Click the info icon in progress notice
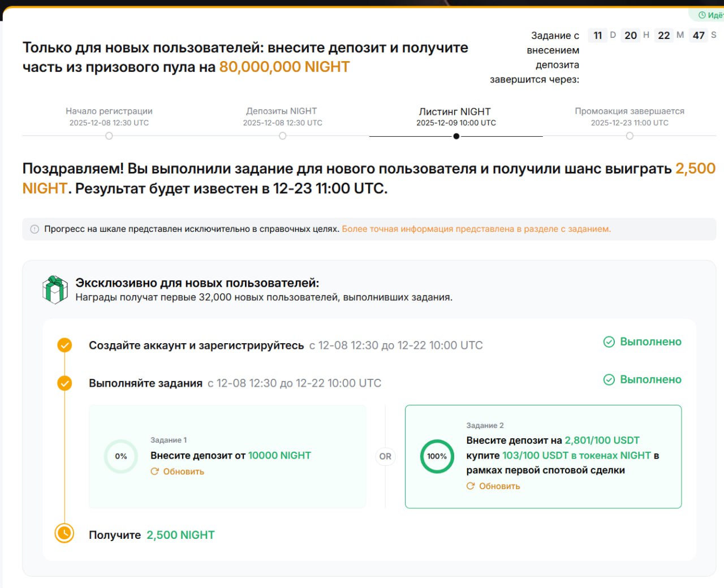This screenshot has width=724, height=588. point(35,230)
